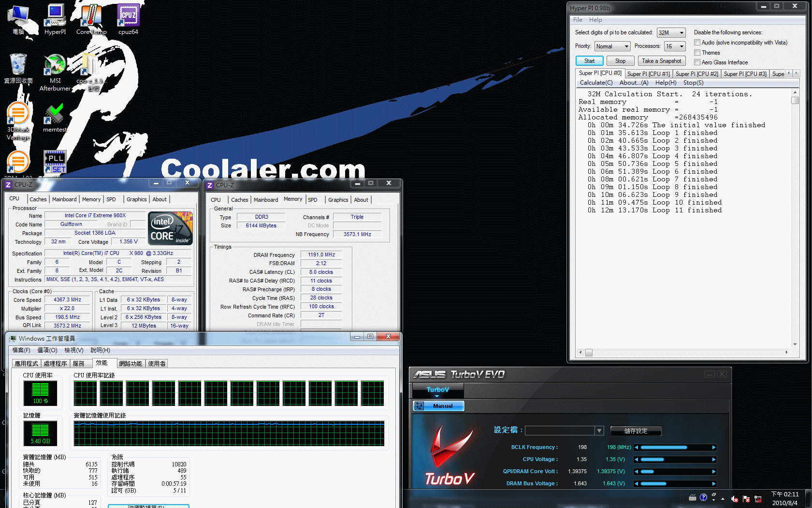Viewport: 812px width, 508px height.
Task: Open the HyperPI desktop shortcut
Action: pos(55,19)
